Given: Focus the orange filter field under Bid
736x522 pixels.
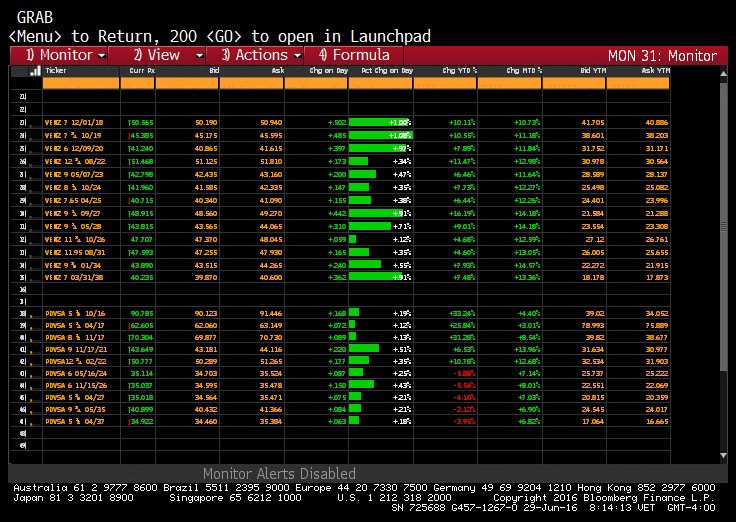Looking at the screenshot, I should [187, 84].
